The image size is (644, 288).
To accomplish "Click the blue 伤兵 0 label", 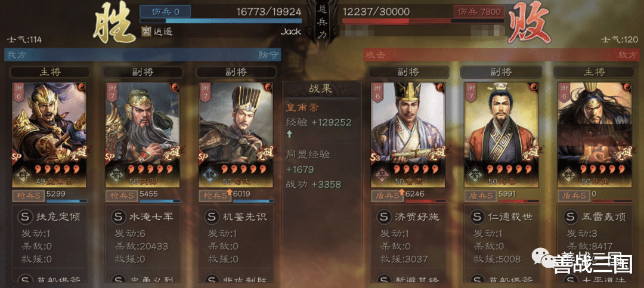I will 165,11.
